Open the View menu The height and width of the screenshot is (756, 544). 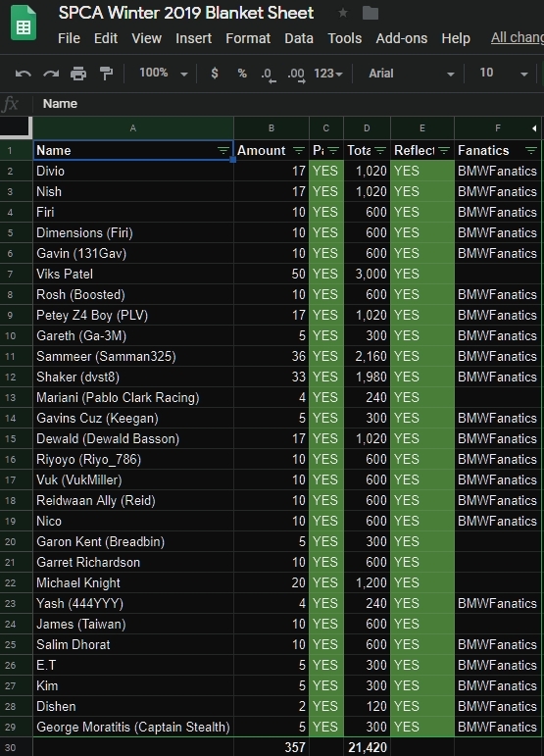(x=146, y=38)
